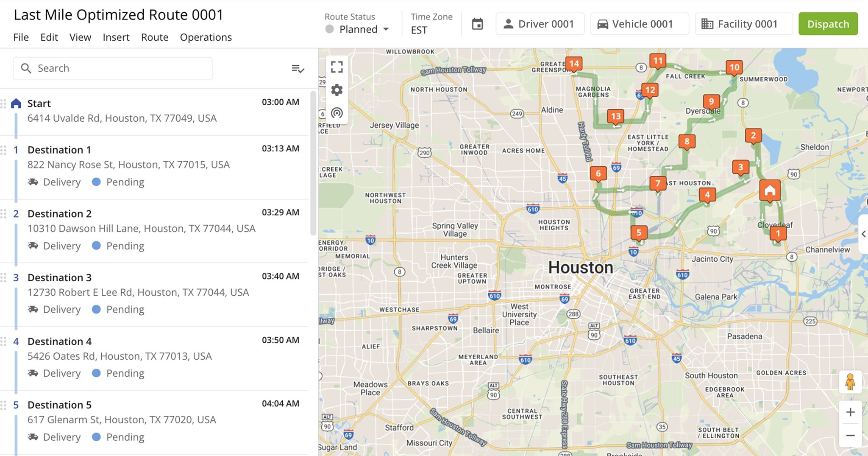The height and width of the screenshot is (456, 868).
Task: Activate the live tracking radar icon
Action: click(337, 113)
